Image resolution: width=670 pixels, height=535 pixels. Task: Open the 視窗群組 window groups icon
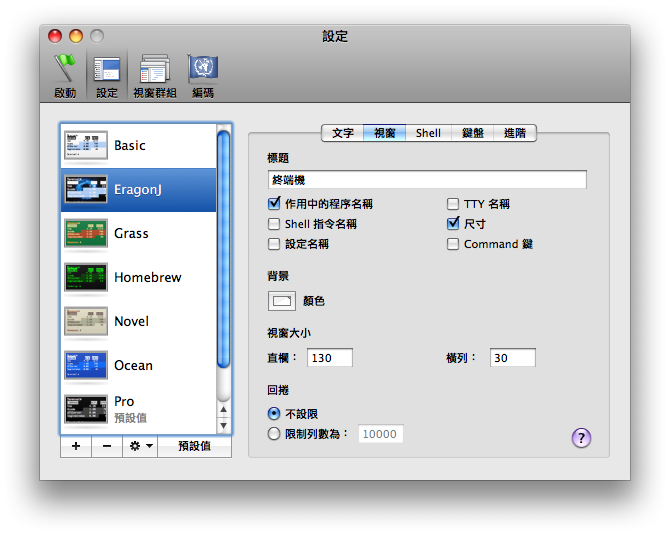coord(154,75)
